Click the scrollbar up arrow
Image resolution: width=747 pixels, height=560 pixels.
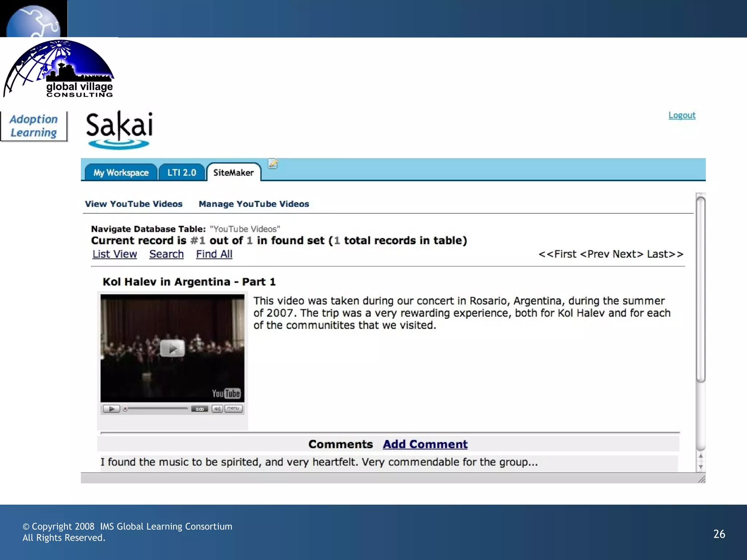point(700,456)
